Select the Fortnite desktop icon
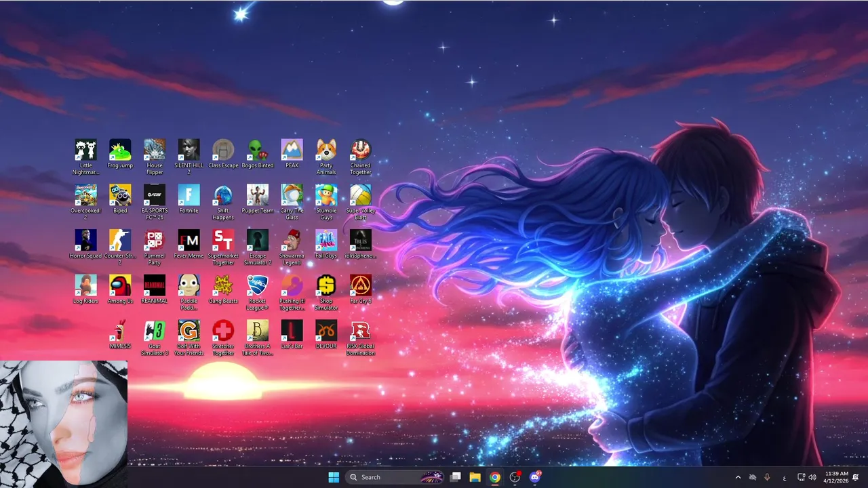 point(189,199)
